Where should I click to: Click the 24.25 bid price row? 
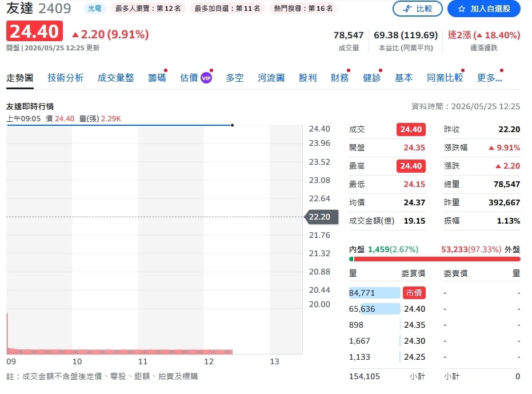point(387,357)
